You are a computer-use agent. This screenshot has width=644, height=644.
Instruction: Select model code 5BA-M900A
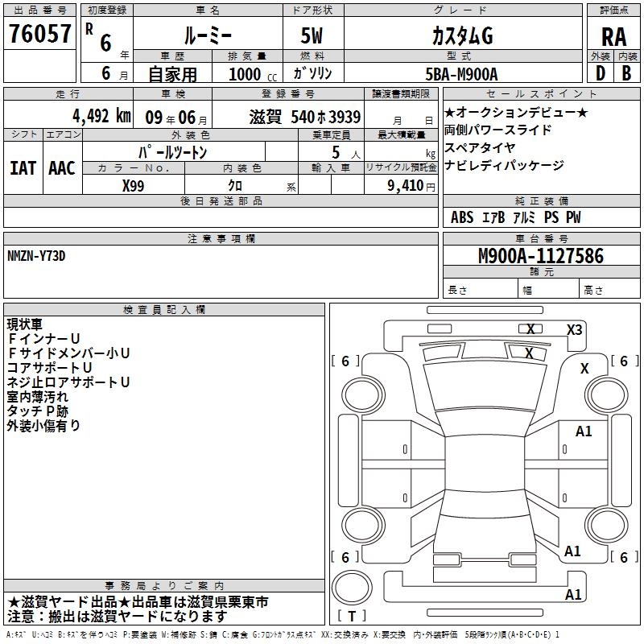coord(461,74)
